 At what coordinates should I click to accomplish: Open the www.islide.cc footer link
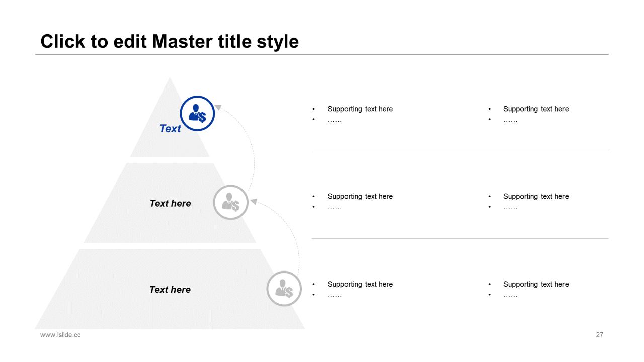pos(60,335)
